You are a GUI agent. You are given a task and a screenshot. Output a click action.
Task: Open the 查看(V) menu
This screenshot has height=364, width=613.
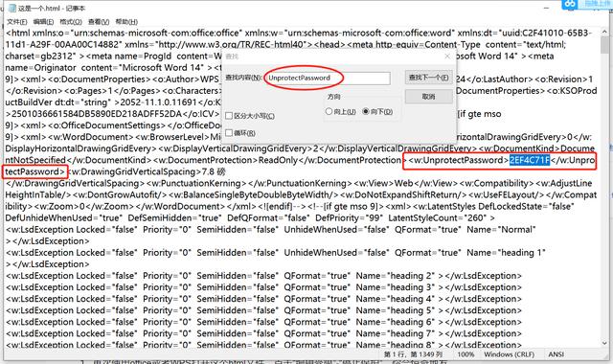click(x=99, y=21)
